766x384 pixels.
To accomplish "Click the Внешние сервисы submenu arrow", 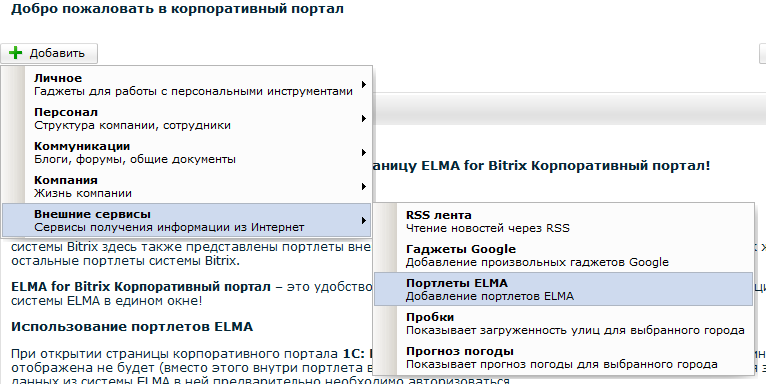I will click(363, 220).
